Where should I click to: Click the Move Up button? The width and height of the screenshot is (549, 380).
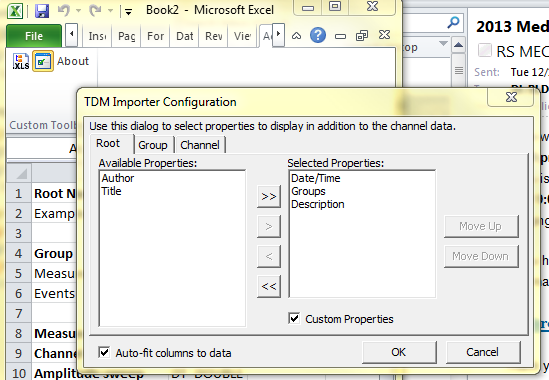(481, 227)
